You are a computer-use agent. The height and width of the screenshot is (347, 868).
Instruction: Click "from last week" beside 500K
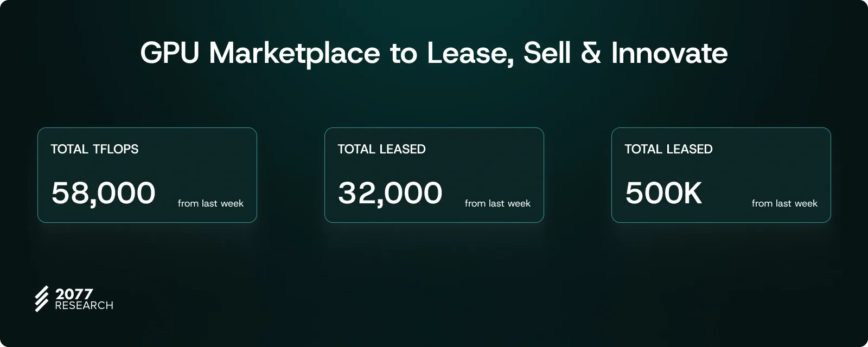(x=784, y=203)
